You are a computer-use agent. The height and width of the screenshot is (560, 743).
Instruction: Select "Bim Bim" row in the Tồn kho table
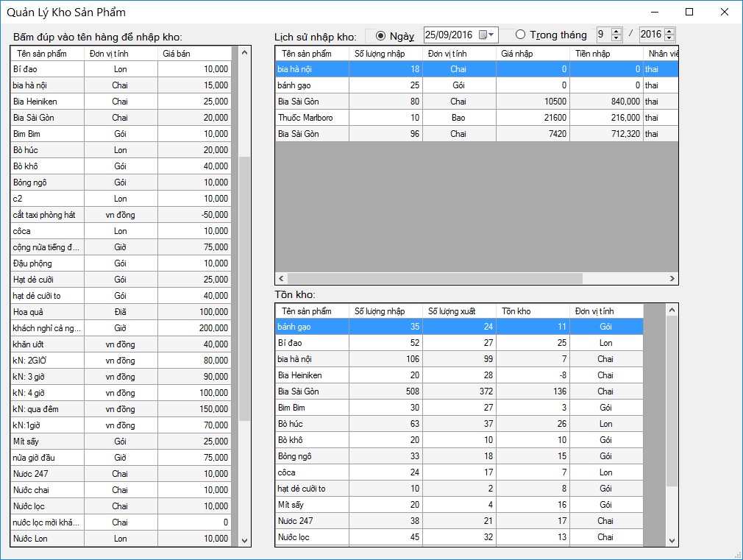(459, 408)
